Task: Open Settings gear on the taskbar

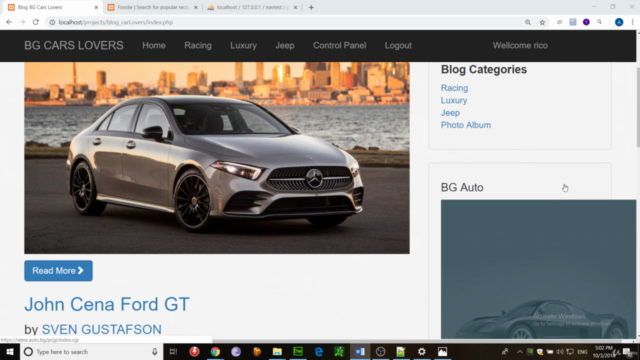Action: pos(422,351)
